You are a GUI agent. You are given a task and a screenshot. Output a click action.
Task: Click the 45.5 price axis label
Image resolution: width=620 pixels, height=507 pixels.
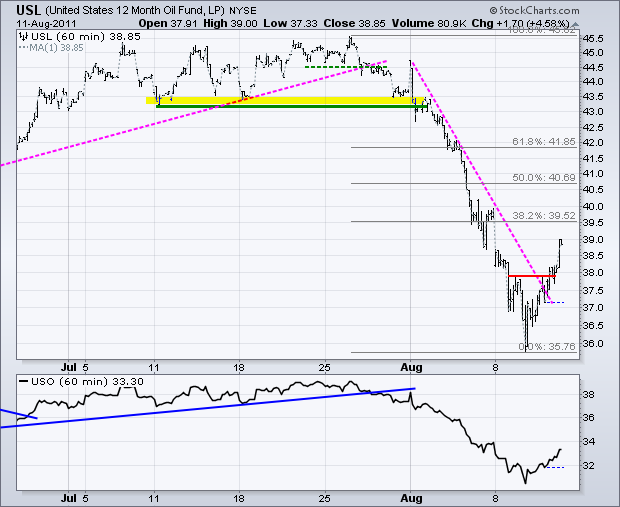point(593,39)
